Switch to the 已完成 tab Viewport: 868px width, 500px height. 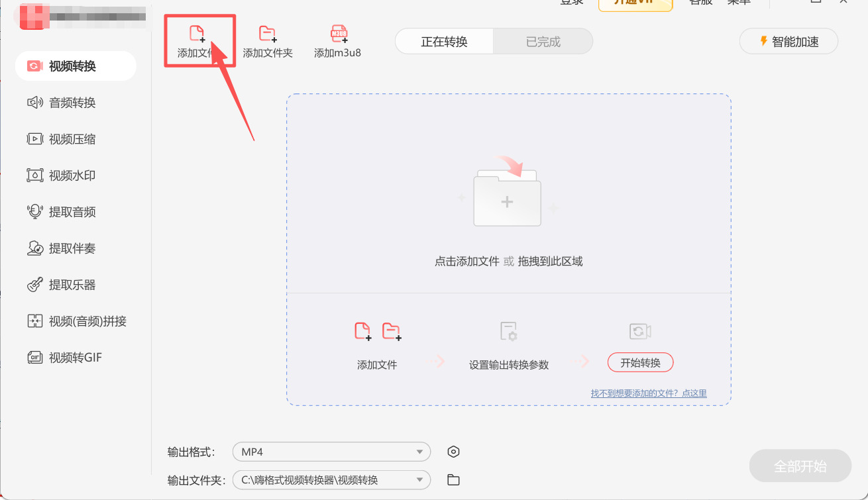click(x=543, y=41)
